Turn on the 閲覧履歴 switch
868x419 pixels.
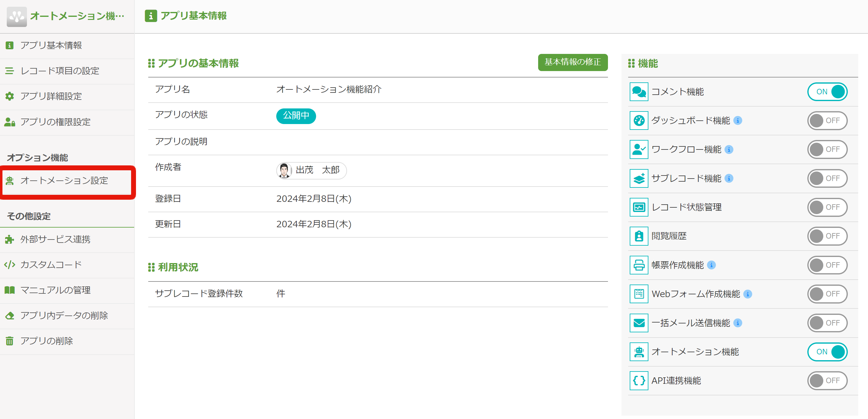pos(827,236)
